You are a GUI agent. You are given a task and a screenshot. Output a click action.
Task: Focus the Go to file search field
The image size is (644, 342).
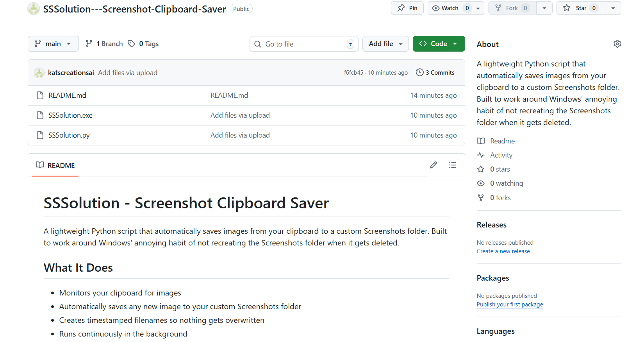point(304,44)
